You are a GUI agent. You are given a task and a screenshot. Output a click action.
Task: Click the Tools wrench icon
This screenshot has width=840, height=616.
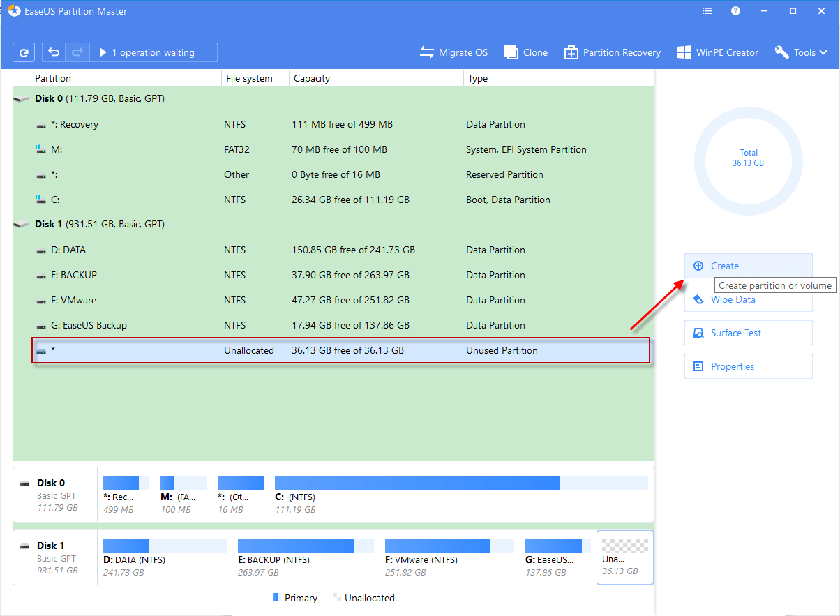click(x=781, y=52)
